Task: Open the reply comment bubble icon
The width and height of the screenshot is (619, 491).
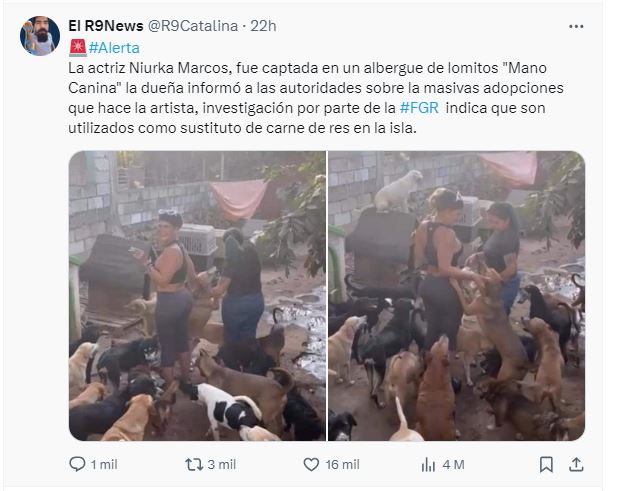Action: tap(77, 464)
